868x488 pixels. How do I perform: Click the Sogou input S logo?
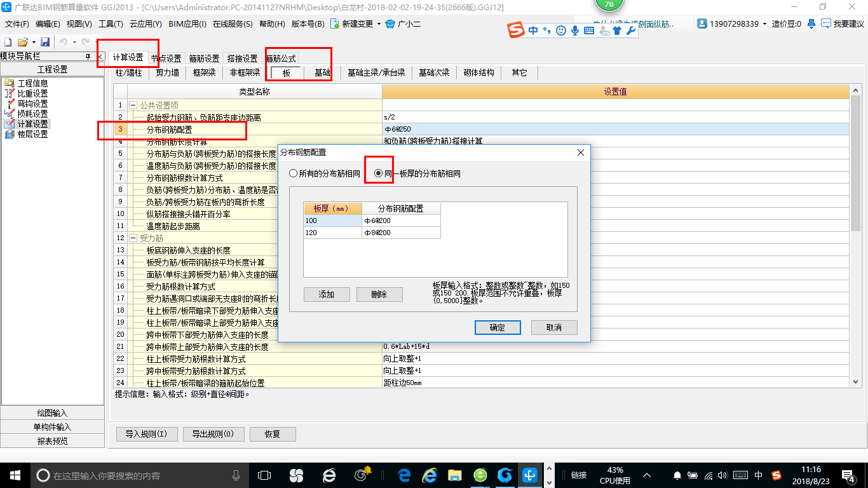pos(517,30)
